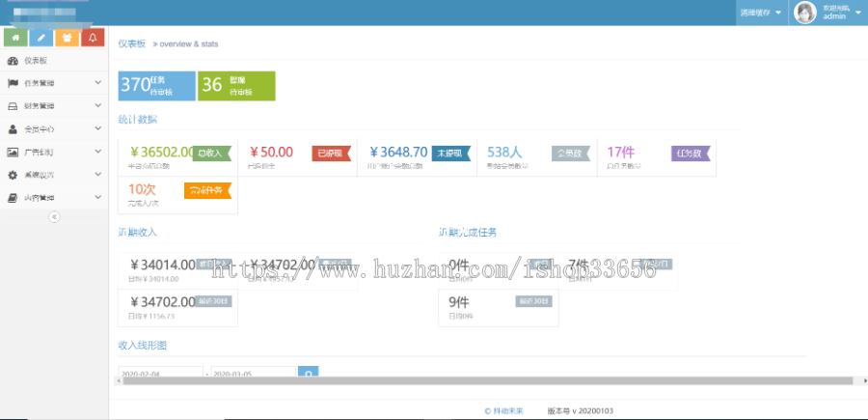
Task: Click the person icon beside 会员中心
Action: click(x=13, y=129)
